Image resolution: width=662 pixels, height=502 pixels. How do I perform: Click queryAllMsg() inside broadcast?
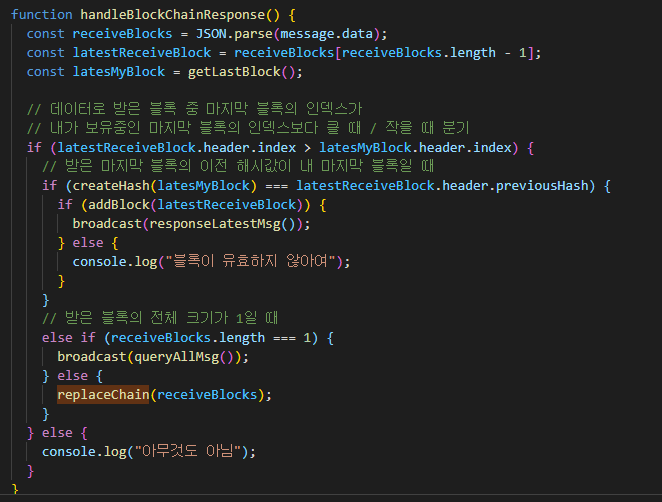pyautogui.click(x=184, y=357)
